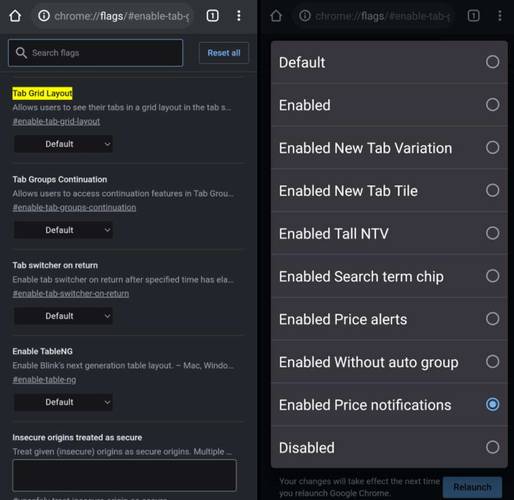The image size is (514, 500).
Task: Focus the Search flags input field
Action: pyautogui.click(x=96, y=53)
